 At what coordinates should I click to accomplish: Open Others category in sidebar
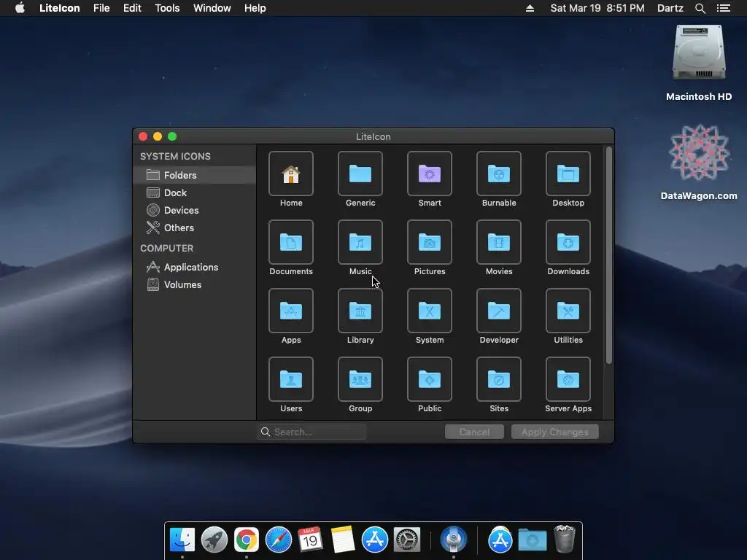[194, 228]
